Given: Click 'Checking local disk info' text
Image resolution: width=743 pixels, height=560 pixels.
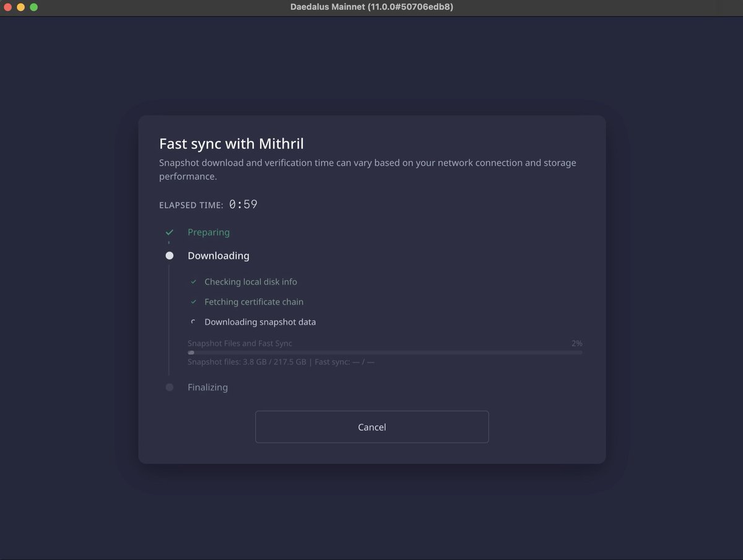Looking at the screenshot, I should (251, 282).
